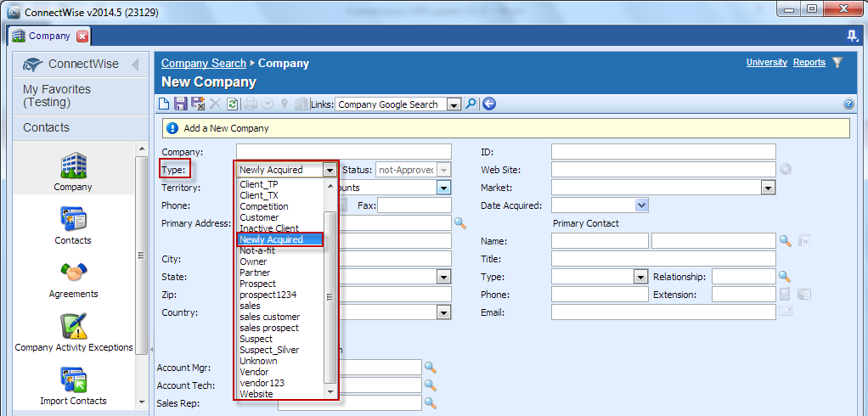Click the pin icon in top right

(x=853, y=36)
